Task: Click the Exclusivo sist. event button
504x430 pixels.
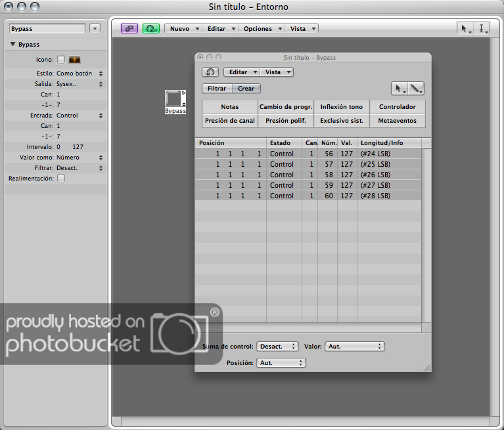Action: [341, 121]
